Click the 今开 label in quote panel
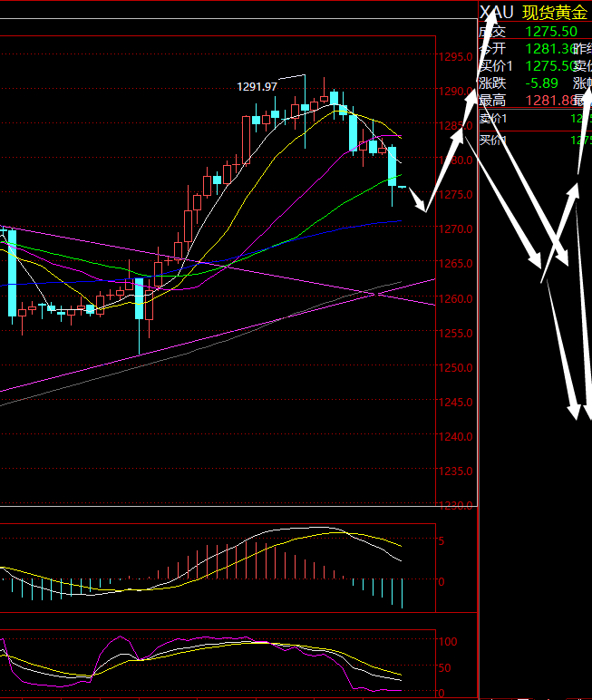 pos(492,49)
